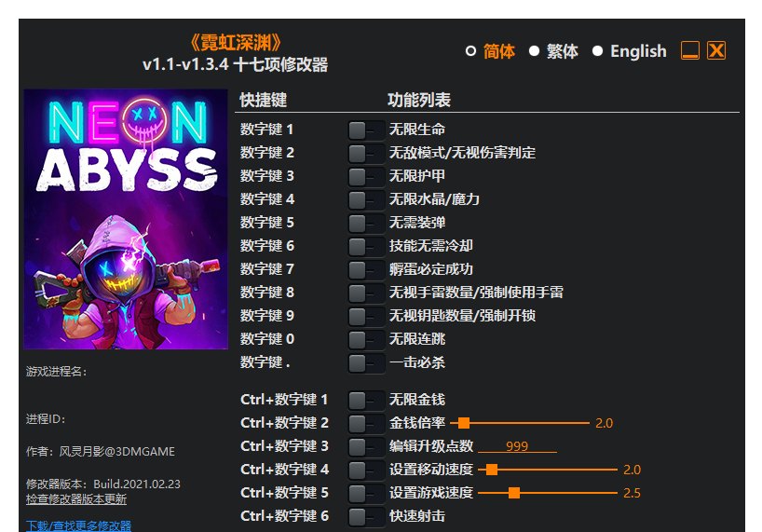Screen dimensions: 762x532
Task: Toggle 无限护甲 switch
Action: pos(366,176)
